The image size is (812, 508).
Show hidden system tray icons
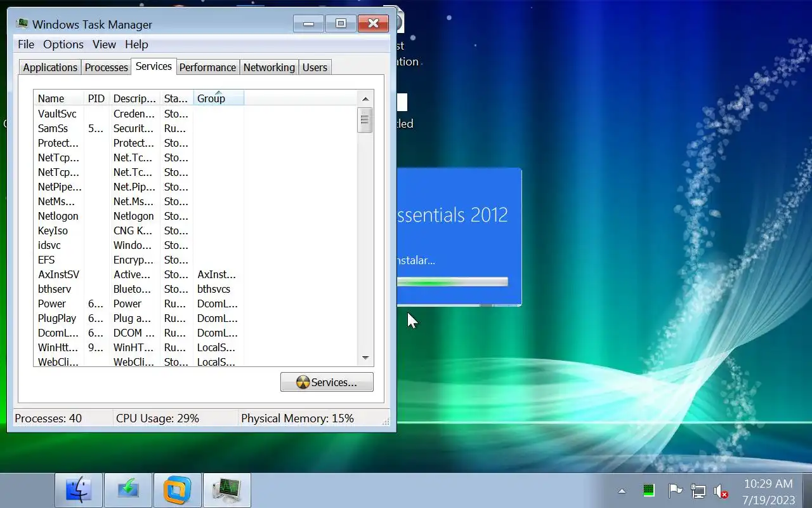coord(622,491)
